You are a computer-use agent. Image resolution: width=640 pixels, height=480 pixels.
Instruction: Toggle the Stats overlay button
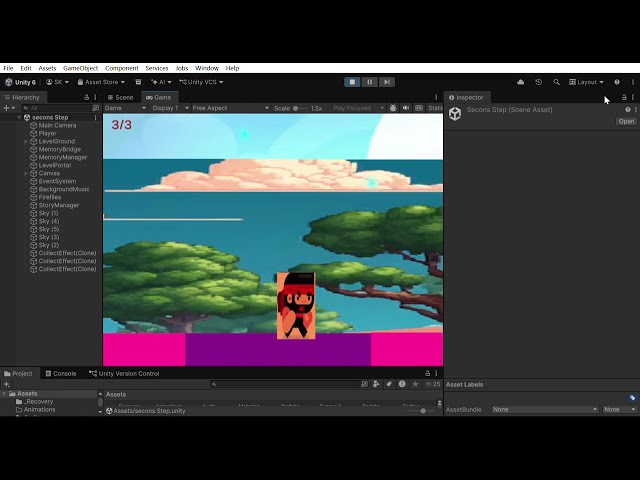pyautogui.click(x=435, y=108)
